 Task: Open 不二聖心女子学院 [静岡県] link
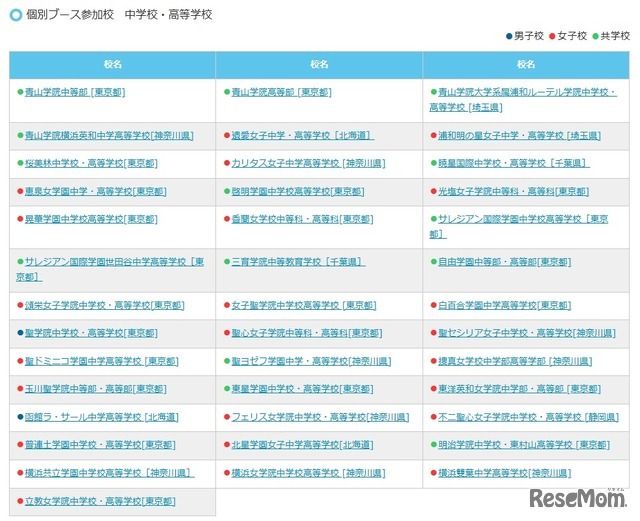coord(523,417)
